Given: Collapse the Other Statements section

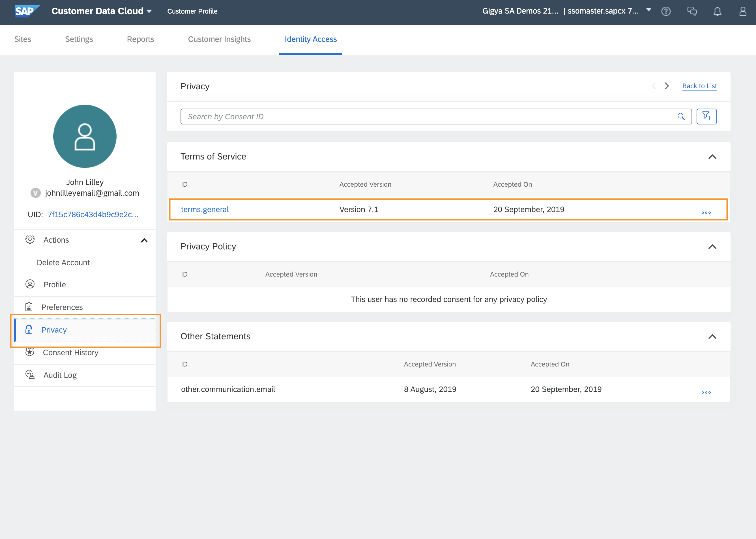Looking at the screenshot, I should point(712,337).
